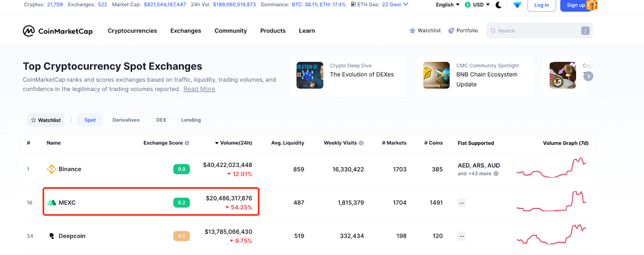Click the 24h Vol value link
Image resolution: width=644 pixels, height=255 pixels.
pos(234,5)
